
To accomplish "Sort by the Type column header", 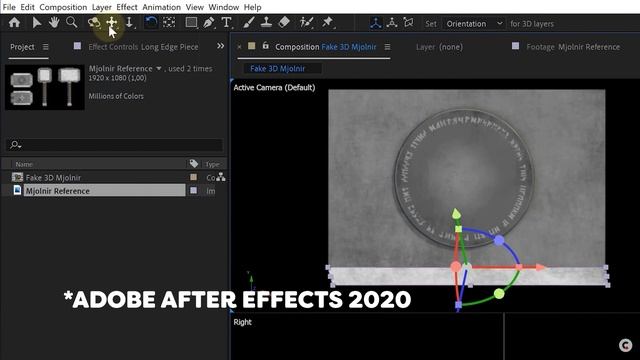I will tap(212, 164).
